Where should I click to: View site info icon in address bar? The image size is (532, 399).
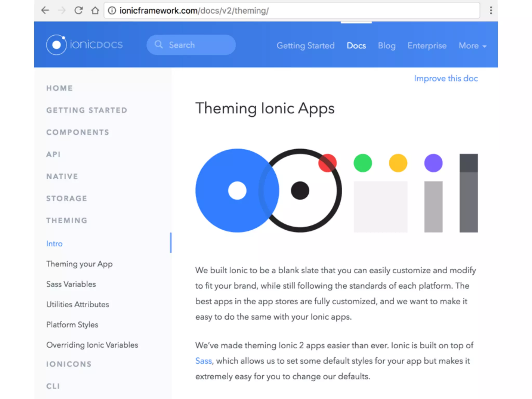pyautogui.click(x=112, y=11)
